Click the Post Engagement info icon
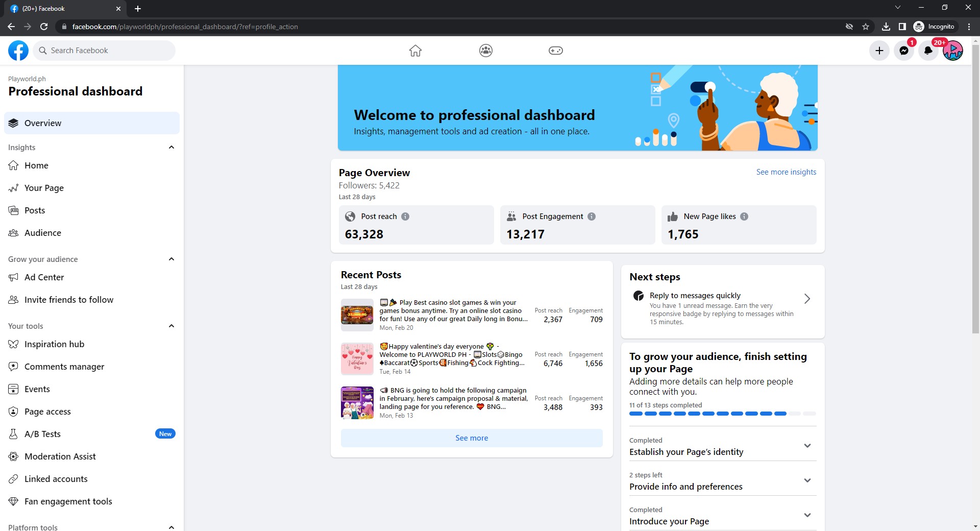The image size is (980, 531). click(x=592, y=216)
